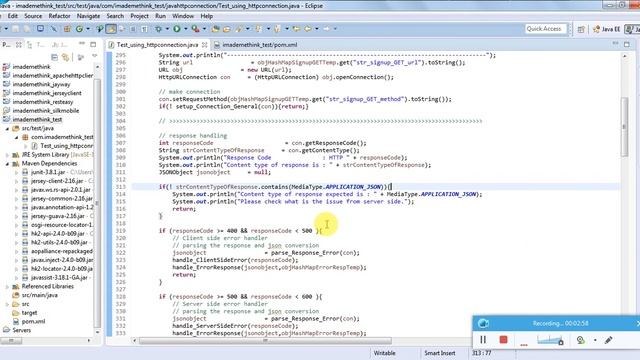Open the Refactor menu
The image size is (640, 360).
[59, 16]
